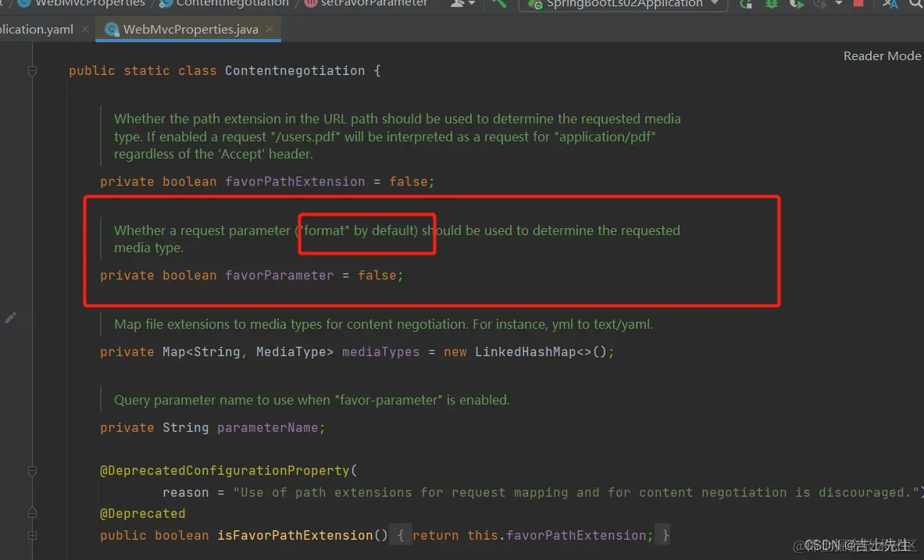Click the Java class icon on WebMvcProperties.java tab
The image size is (924, 560).
pos(112,30)
